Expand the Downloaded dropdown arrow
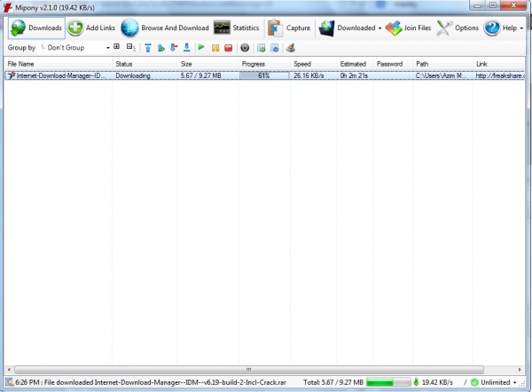 click(379, 28)
